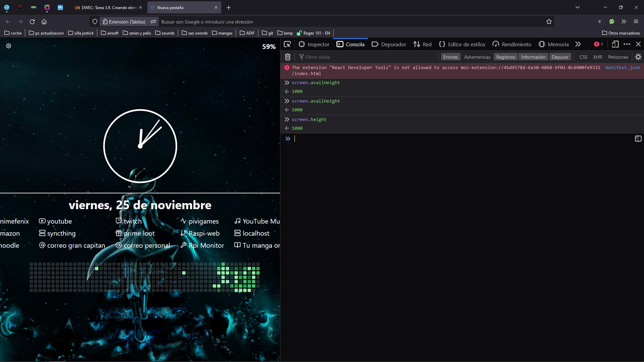Click the Tabliss settings gear icon
644x362 pixels.
tap(9, 46)
